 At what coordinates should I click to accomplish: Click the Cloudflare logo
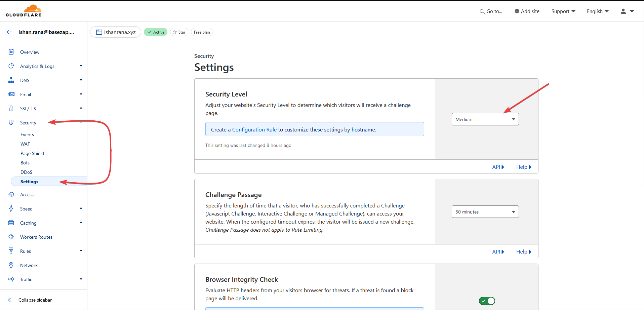(x=24, y=10)
